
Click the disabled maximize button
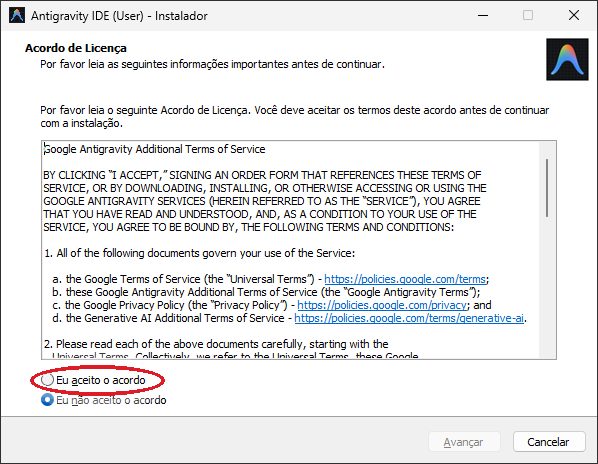tap(528, 16)
